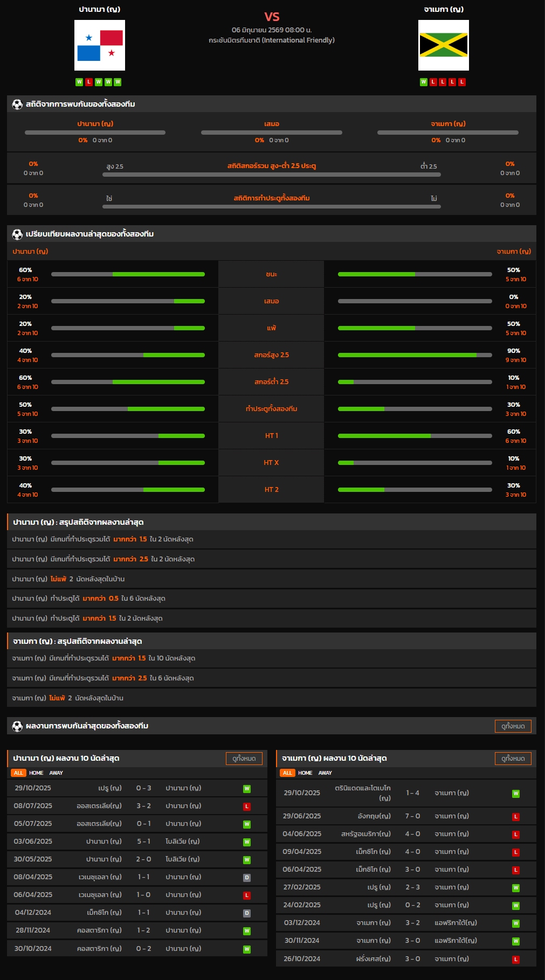Click W badge for Jamaica 30/11/2024 match
The height and width of the screenshot is (980, 545).
(x=516, y=941)
